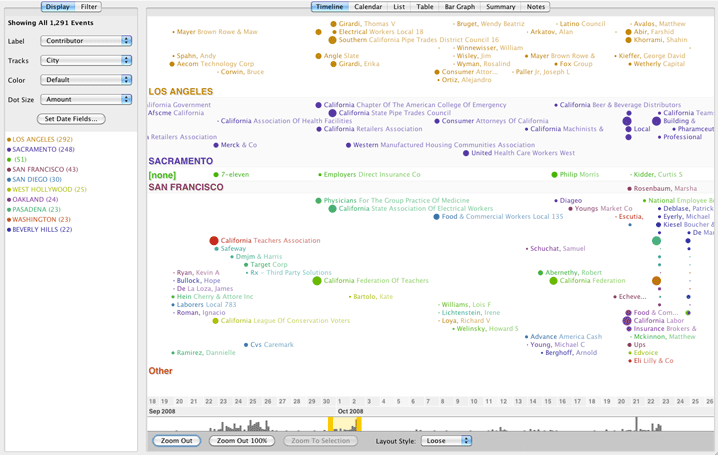718x455 pixels.
Task: Select the Display panel tab
Action: tap(58, 7)
